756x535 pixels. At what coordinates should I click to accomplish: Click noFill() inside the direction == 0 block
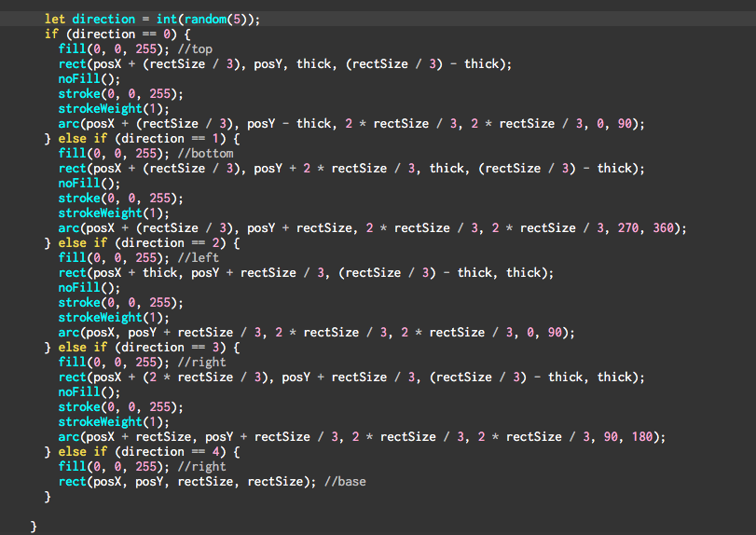[89, 79]
